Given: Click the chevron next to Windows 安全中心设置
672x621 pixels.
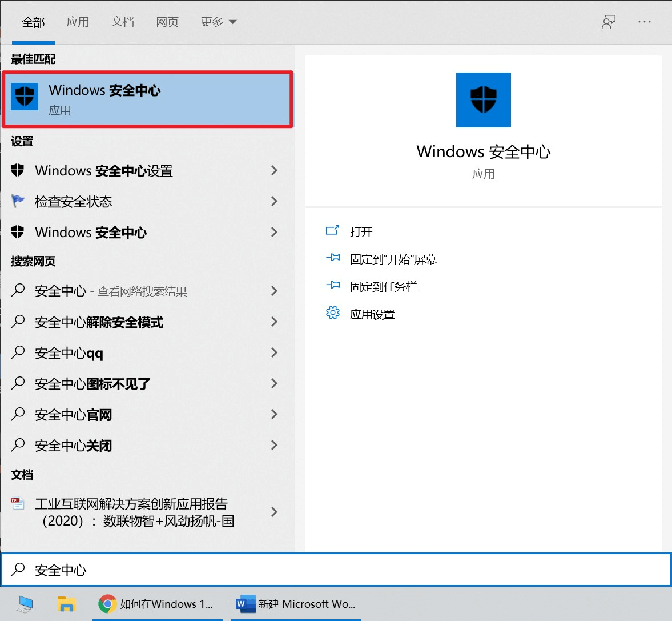Looking at the screenshot, I should click(x=274, y=170).
